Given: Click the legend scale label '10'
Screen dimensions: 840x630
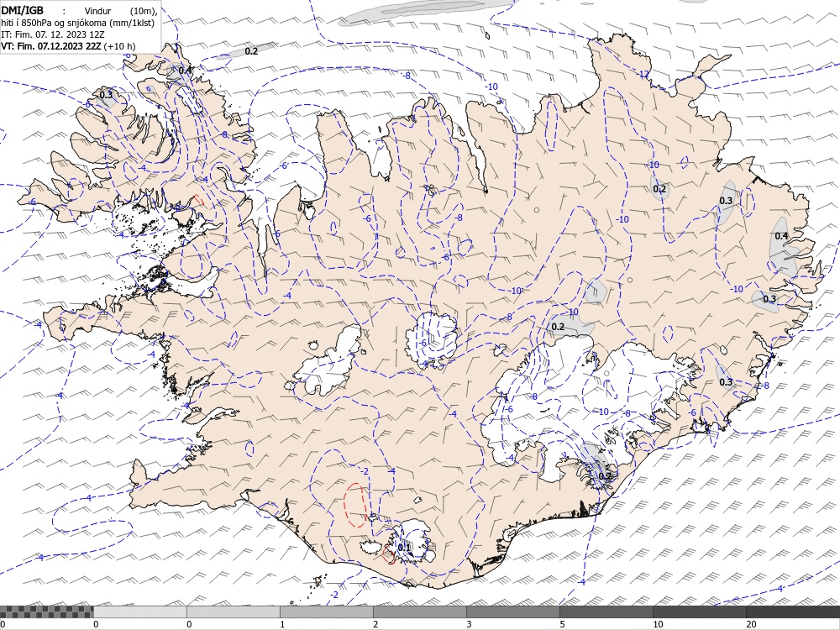Looking at the screenshot, I should click(x=658, y=624).
